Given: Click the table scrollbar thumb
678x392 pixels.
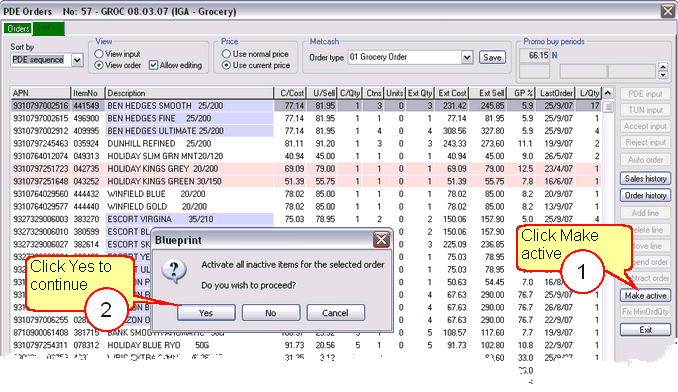Looking at the screenshot, I should pos(608,106).
